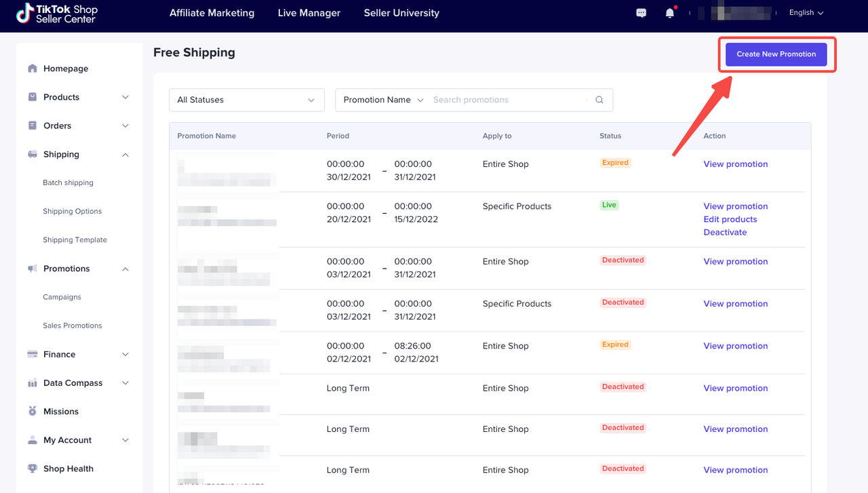This screenshot has width=868, height=493.
Task: Click the Finance card icon
Action: tap(33, 355)
